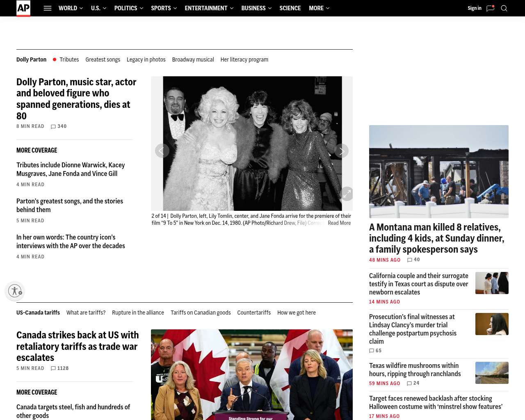Viewport: 525px width, 420px height.
Task: Select the Countertariffs tab
Action: [254, 313]
